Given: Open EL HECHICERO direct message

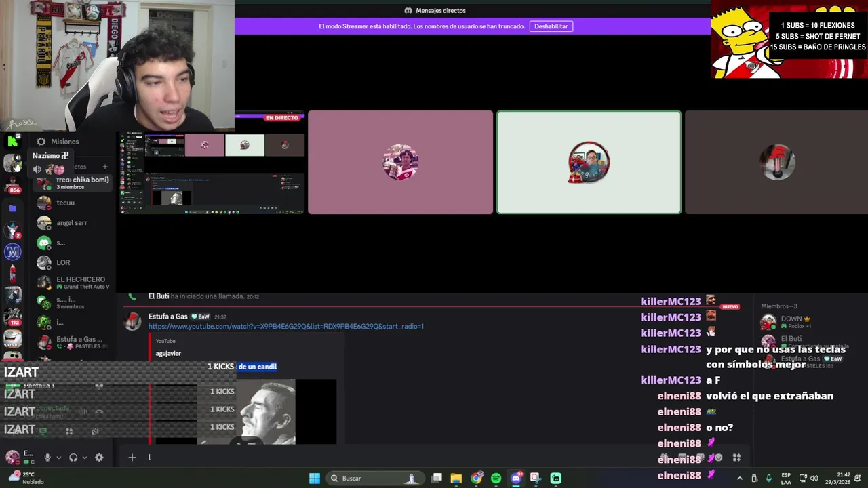Looking at the screenshot, I should [73, 283].
